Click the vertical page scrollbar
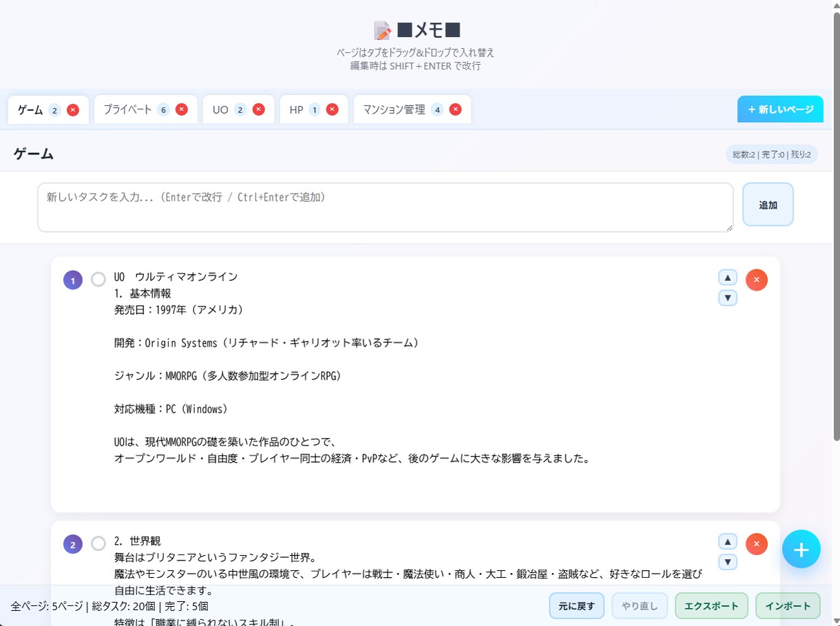This screenshot has width=840, height=626. click(x=837, y=227)
